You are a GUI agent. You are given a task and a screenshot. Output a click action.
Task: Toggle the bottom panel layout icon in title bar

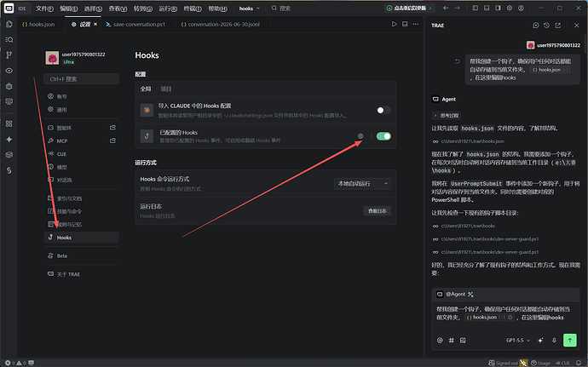click(487, 8)
